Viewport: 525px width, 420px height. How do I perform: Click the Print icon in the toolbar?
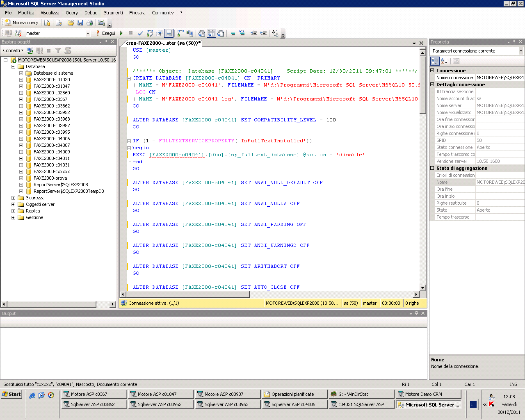[89, 23]
